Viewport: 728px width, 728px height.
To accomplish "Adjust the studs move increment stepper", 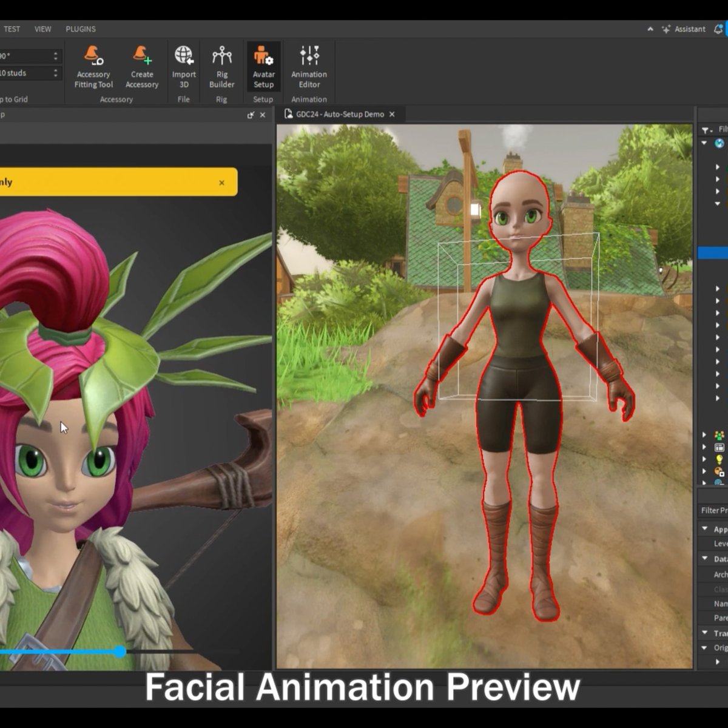I will coord(55,73).
